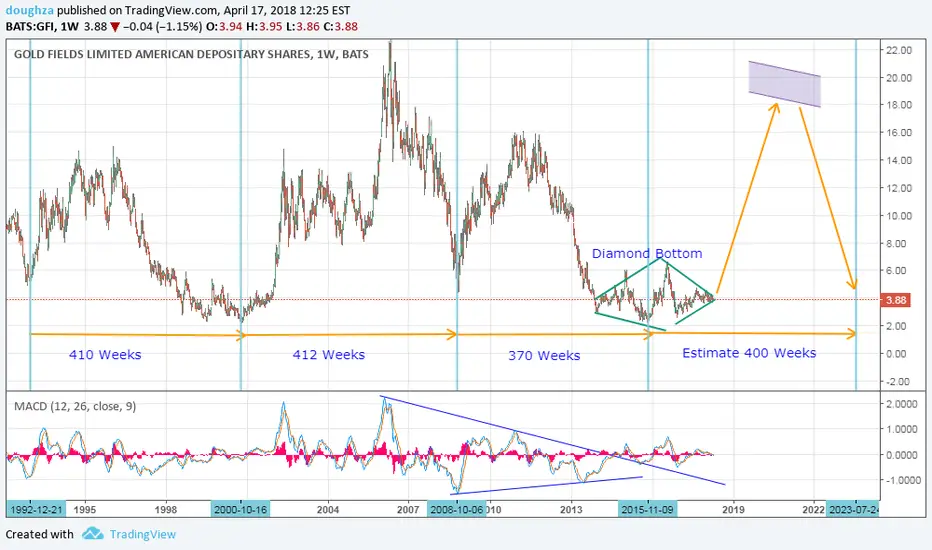Click the 18.00 price axis label

pyautogui.click(x=899, y=105)
